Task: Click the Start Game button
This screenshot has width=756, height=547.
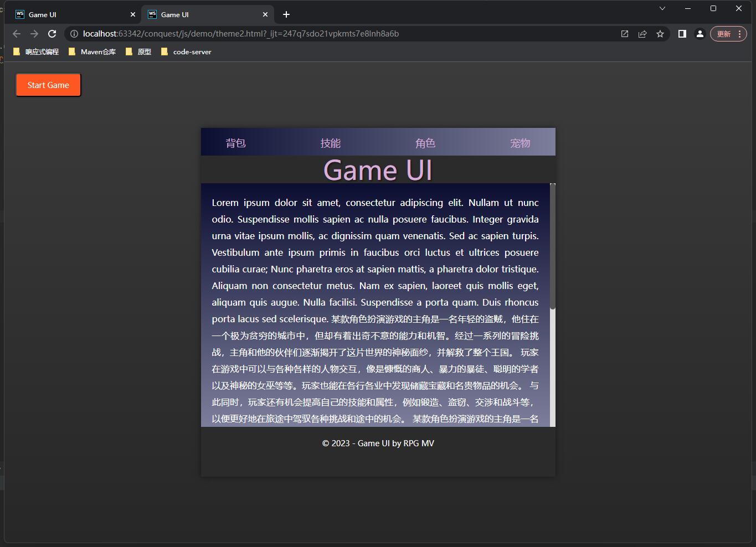Action: pyautogui.click(x=48, y=85)
